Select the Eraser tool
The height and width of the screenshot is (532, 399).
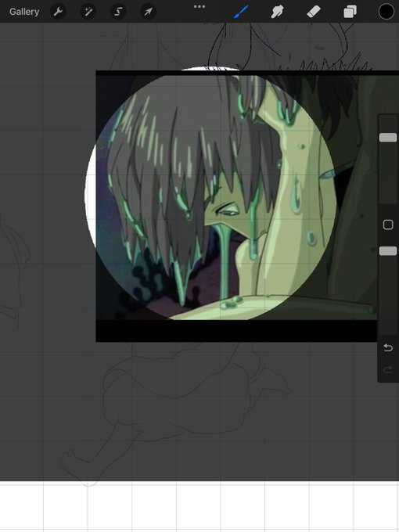(314, 12)
